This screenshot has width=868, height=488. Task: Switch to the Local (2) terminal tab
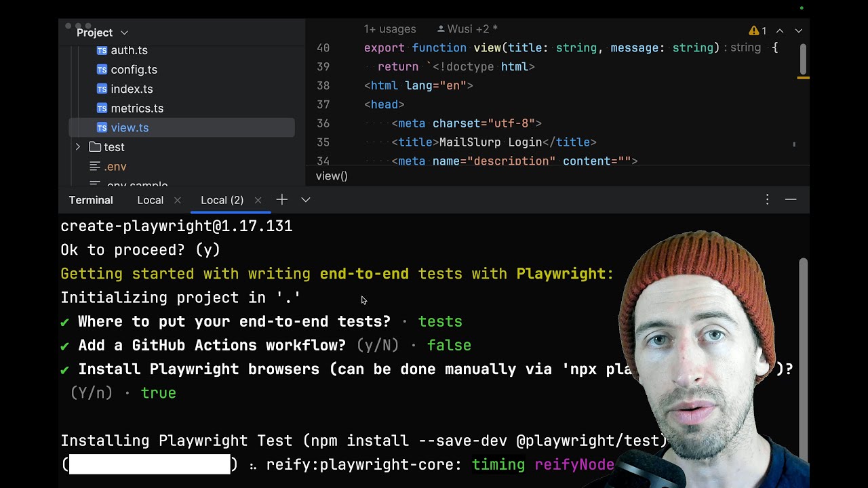point(222,200)
